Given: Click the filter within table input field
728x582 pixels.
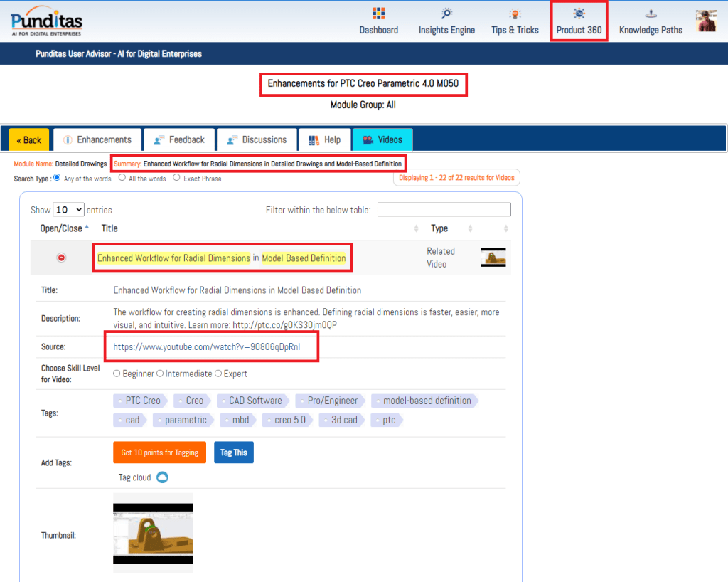Looking at the screenshot, I should click(444, 210).
